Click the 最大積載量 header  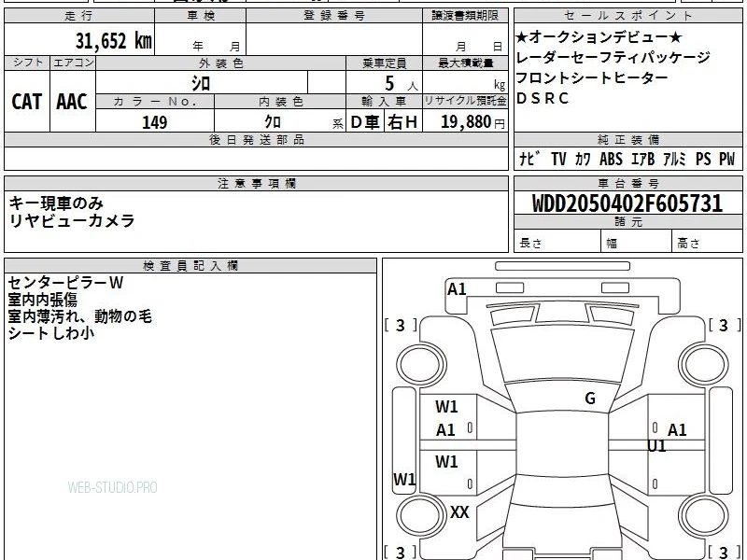click(x=465, y=63)
